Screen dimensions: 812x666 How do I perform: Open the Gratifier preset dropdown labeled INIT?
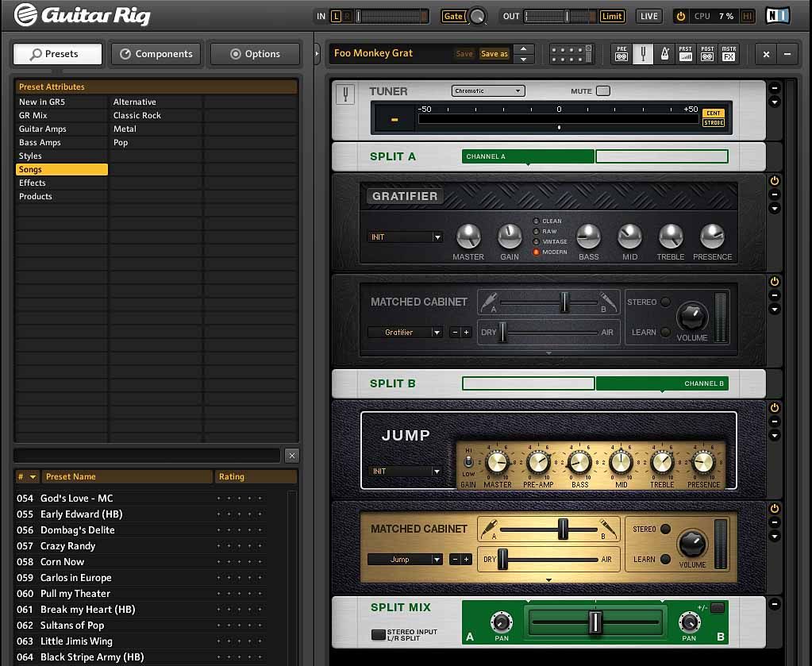405,237
